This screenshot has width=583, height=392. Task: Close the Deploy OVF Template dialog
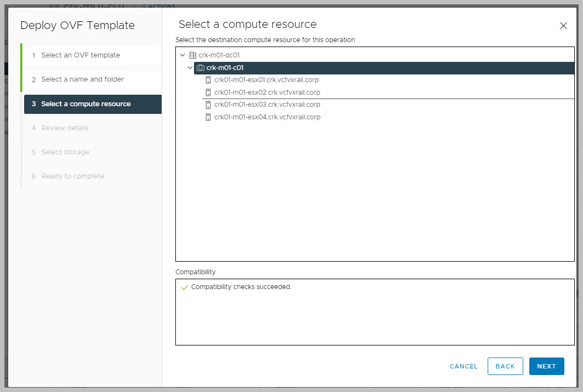[x=563, y=26]
